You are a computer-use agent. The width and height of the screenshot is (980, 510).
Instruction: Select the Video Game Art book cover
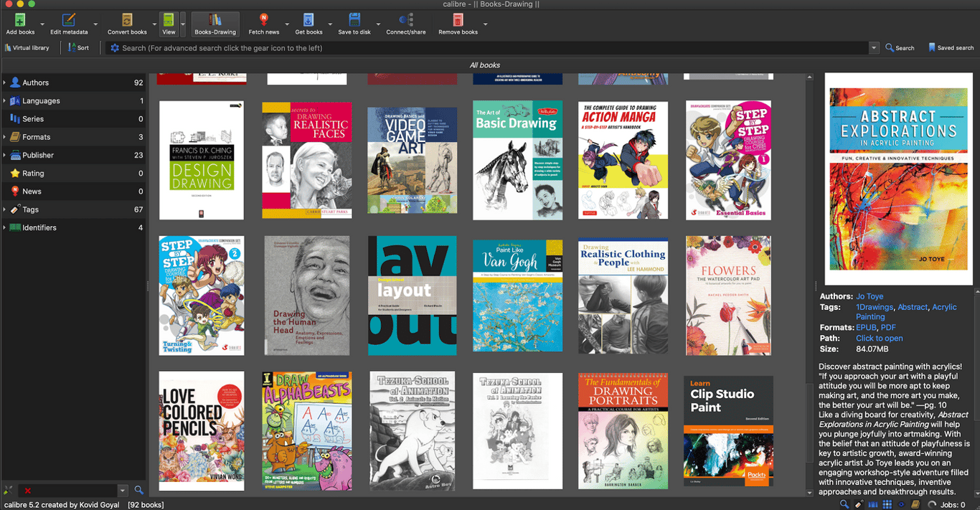[413, 160]
